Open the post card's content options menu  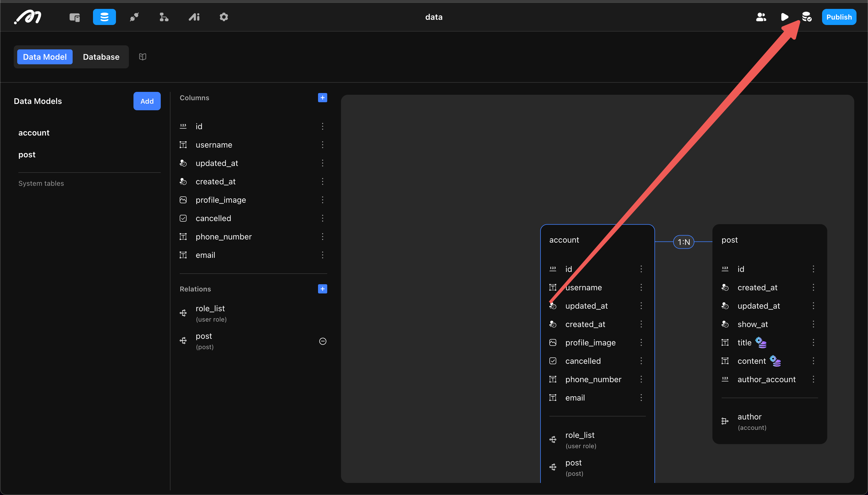coord(814,361)
